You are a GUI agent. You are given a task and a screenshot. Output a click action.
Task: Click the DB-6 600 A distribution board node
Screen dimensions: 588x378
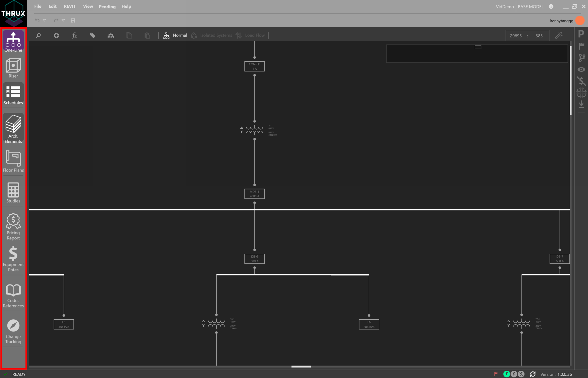(x=254, y=259)
